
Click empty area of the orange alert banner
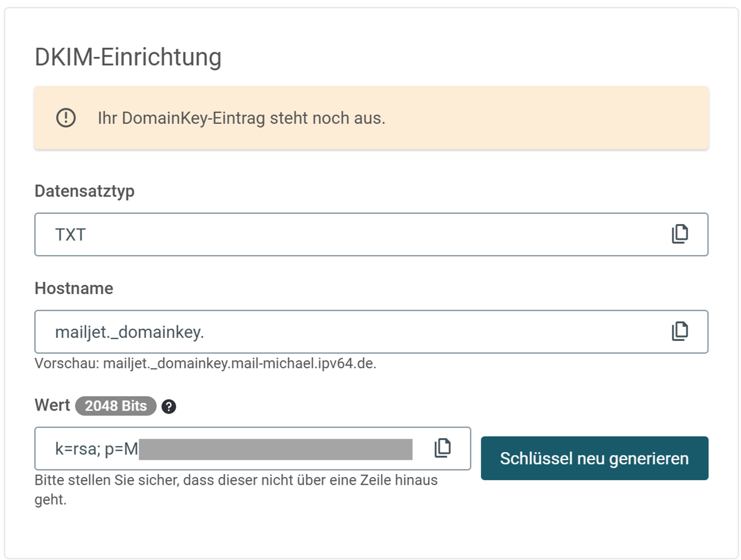(x=548, y=118)
